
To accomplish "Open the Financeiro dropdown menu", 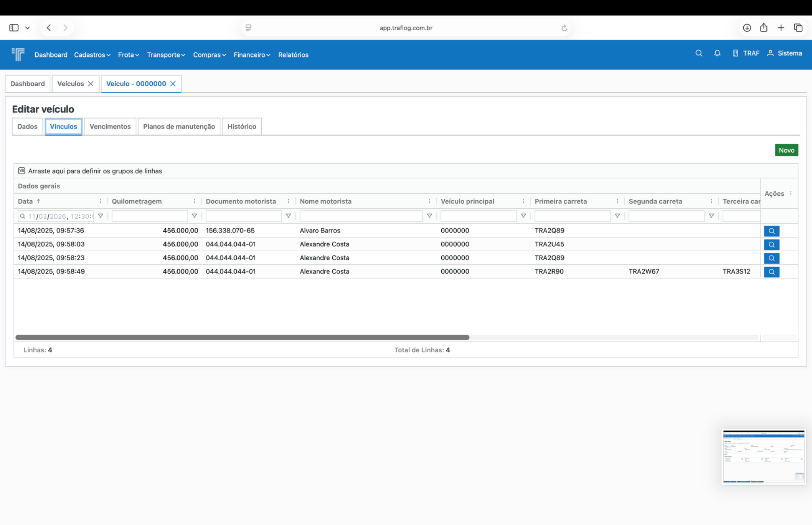I will click(x=252, y=55).
